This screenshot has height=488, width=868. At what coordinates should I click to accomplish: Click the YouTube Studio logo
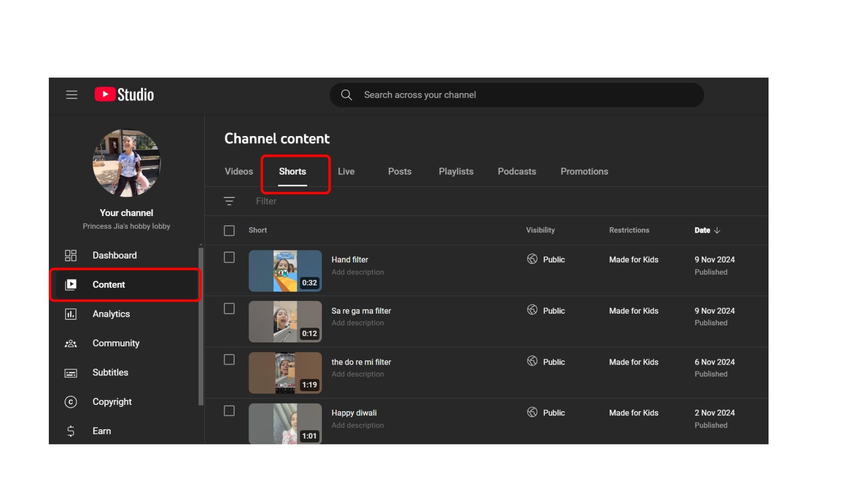(x=124, y=94)
